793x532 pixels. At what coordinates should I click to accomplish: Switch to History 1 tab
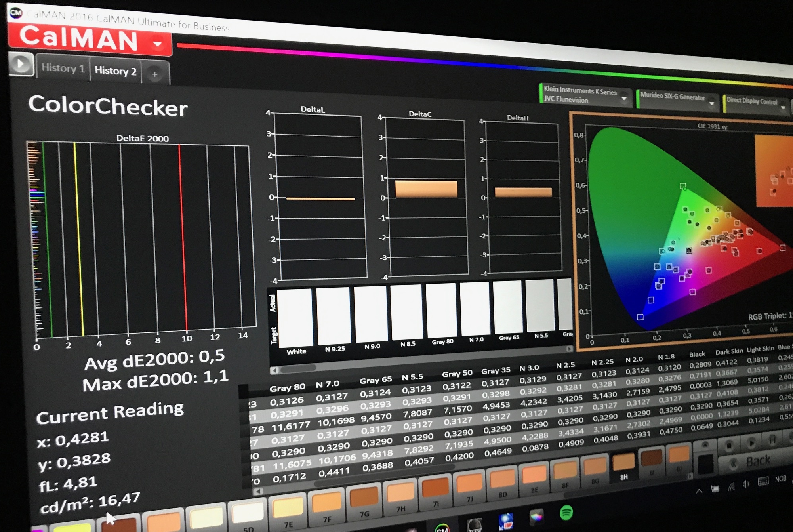[63, 68]
